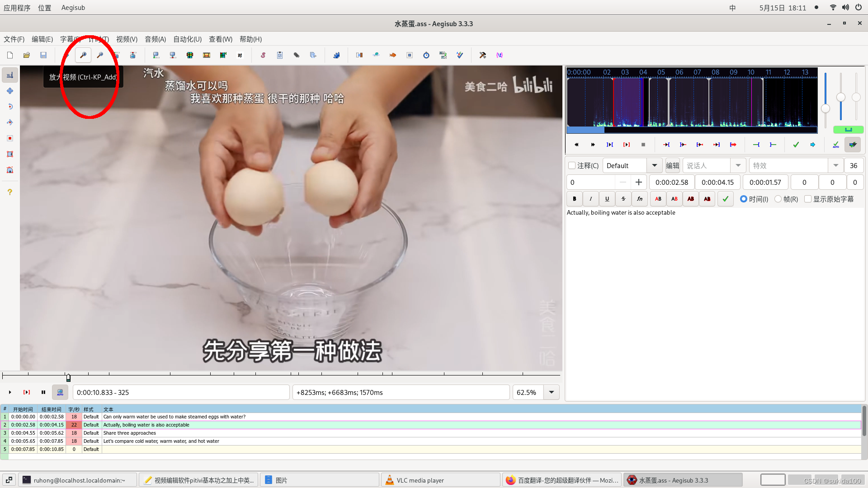This screenshot has height=488, width=868.
Task: Pause the video playback
Action: [43, 392]
